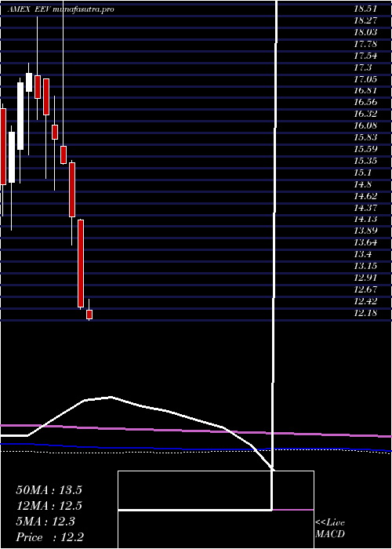Select the 18.27 price axis label
The height and width of the screenshot is (549, 392).
click(365, 20)
